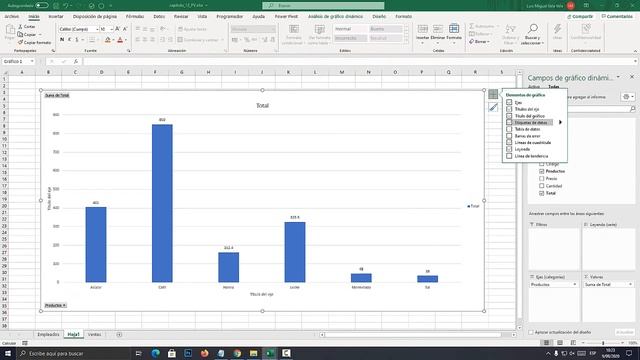Switch to the Diseño tab
The width and height of the screenshot is (640, 360).
click(379, 16)
